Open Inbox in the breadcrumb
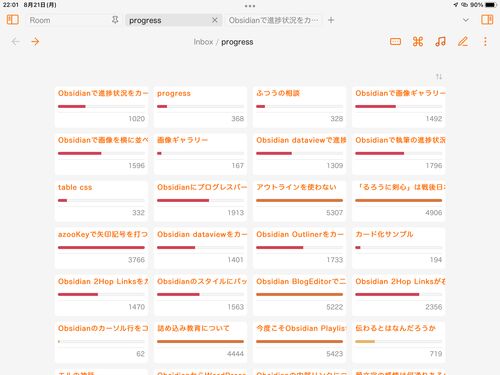 click(x=203, y=42)
